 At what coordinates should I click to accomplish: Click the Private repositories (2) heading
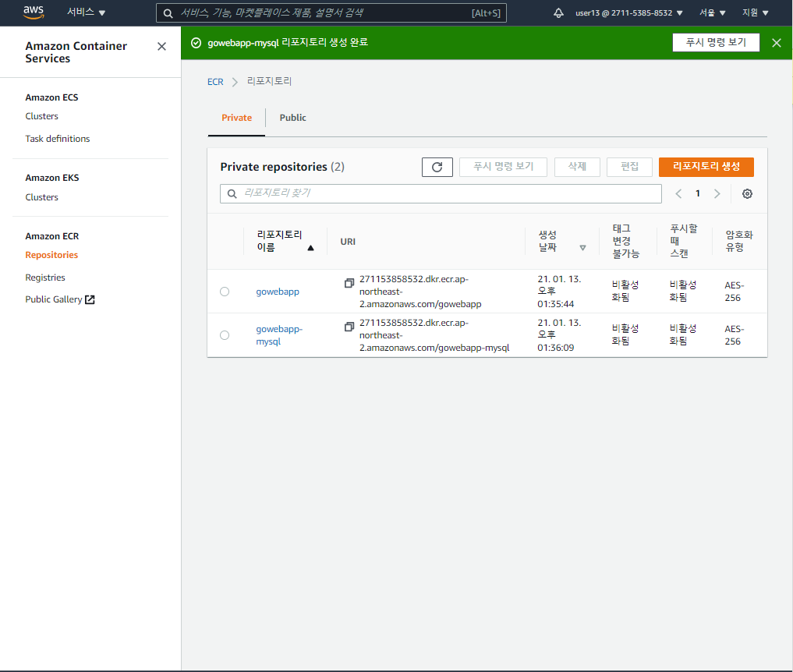tap(282, 167)
